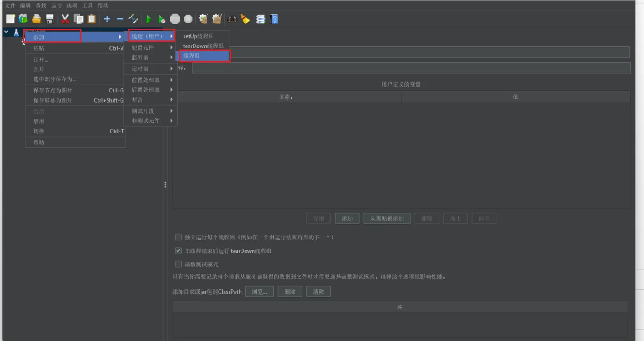Click 保存节点为图片 in context menu
Viewport: 644px width, 341px height.
tap(75, 91)
